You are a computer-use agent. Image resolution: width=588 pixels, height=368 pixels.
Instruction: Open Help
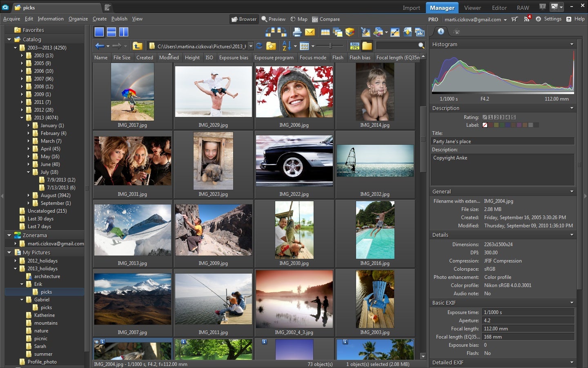tap(575, 19)
